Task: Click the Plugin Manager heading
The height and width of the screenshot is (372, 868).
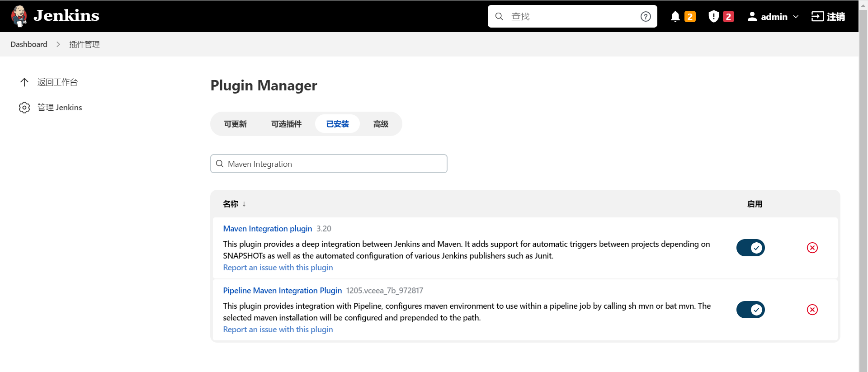Action: pyautogui.click(x=264, y=85)
